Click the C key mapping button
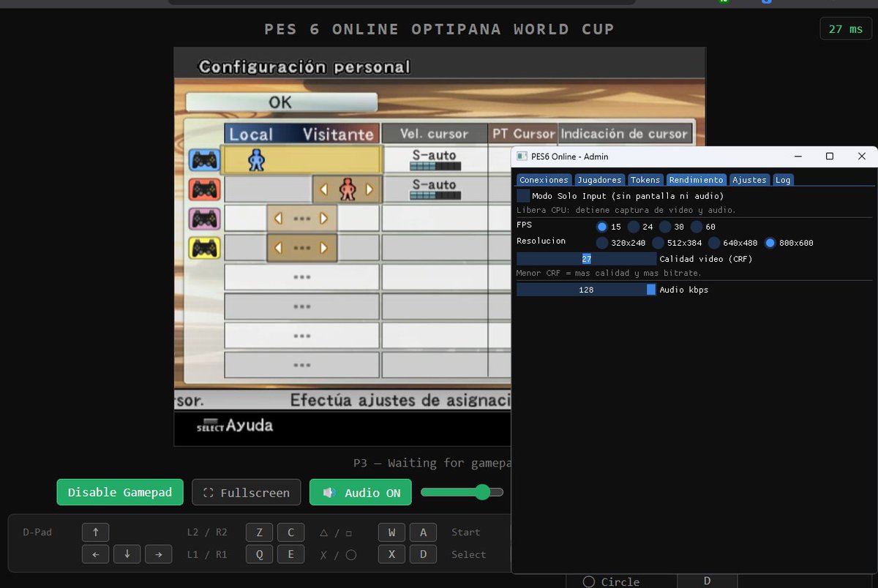Screen dimensions: 878x588 [291, 532]
